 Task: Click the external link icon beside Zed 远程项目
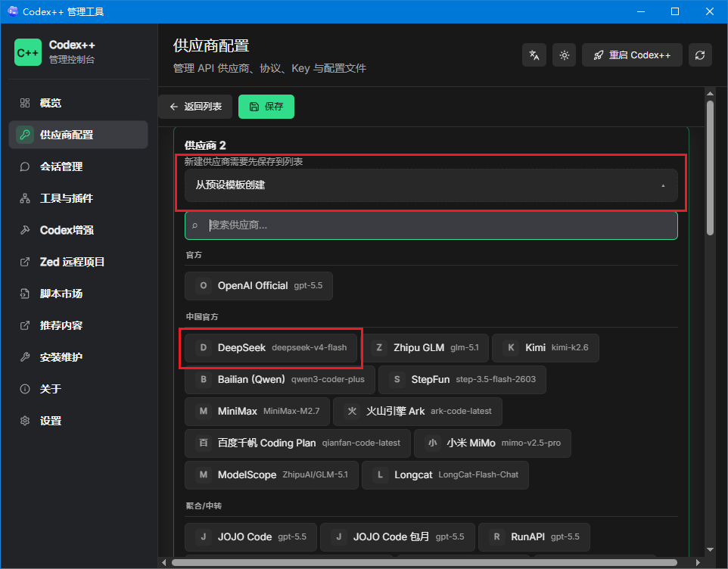click(25, 262)
